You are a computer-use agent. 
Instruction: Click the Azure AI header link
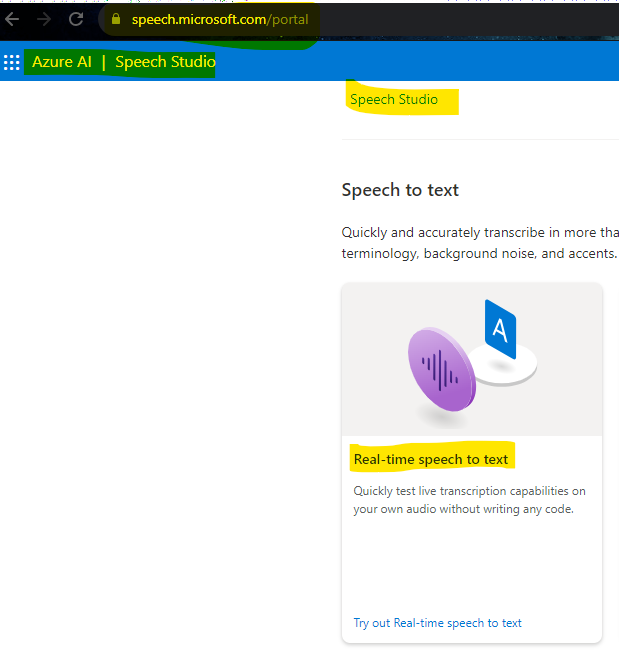(x=62, y=62)
